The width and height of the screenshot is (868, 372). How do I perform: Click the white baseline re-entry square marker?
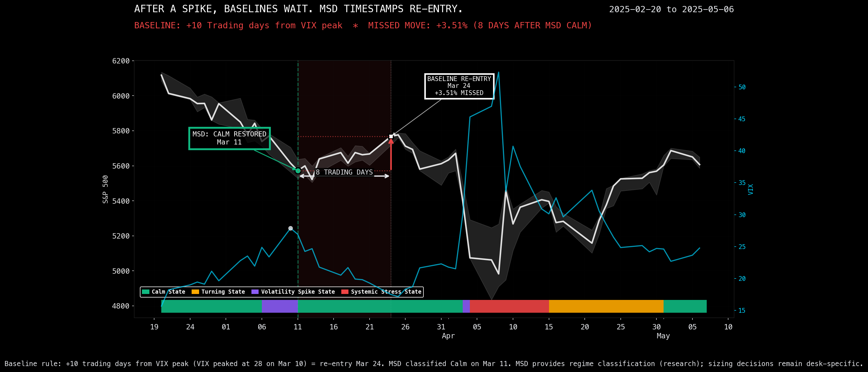[x=391, y=137]
